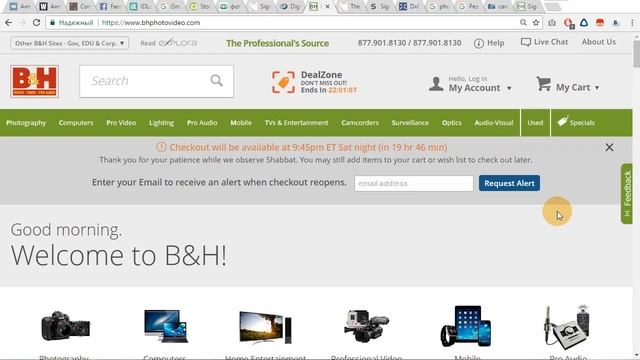Screen dimensions: 640x360
Task: Click the red Opera-like extension icon
Action: click(x=568, y=23)
